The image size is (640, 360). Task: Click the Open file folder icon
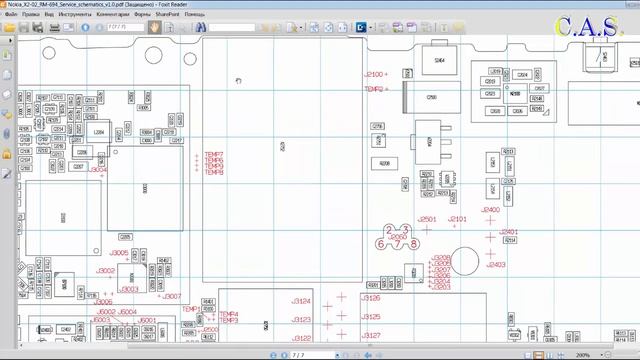point(10,27)
